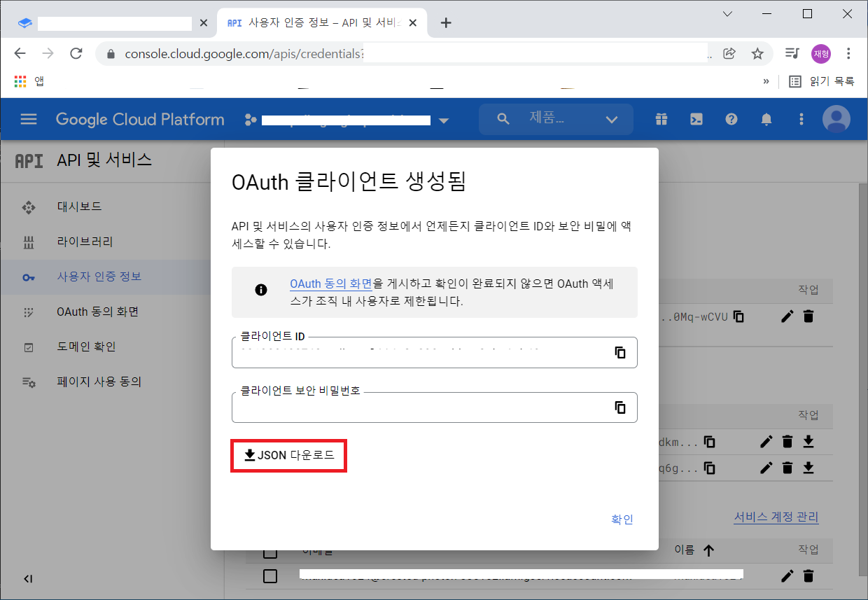
Task: Copy the client ID ending dkm...
Action: click(710, 442)
